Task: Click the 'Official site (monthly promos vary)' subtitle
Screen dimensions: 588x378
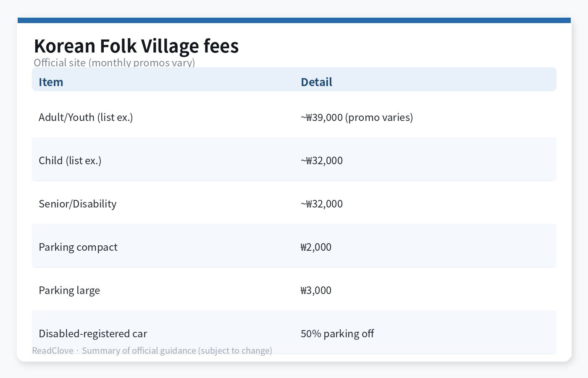Action: point(114,63)
